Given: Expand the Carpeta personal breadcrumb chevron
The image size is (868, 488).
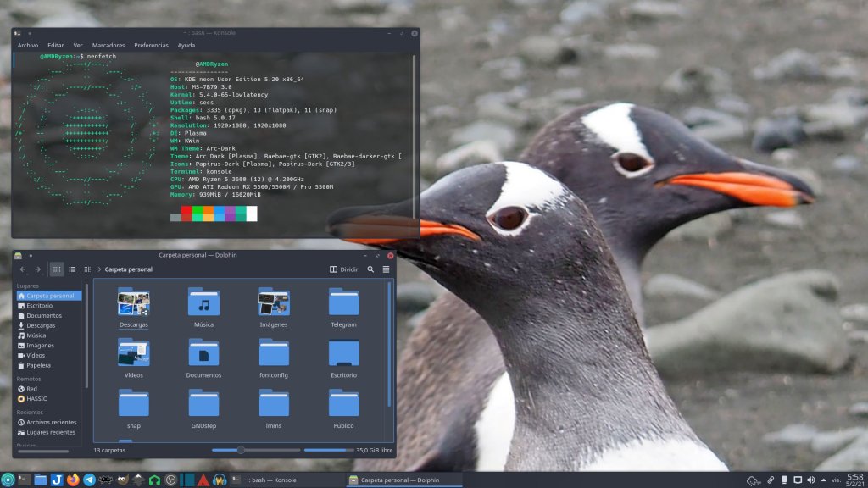Looking at the screenshot, I should pos(99,269).
